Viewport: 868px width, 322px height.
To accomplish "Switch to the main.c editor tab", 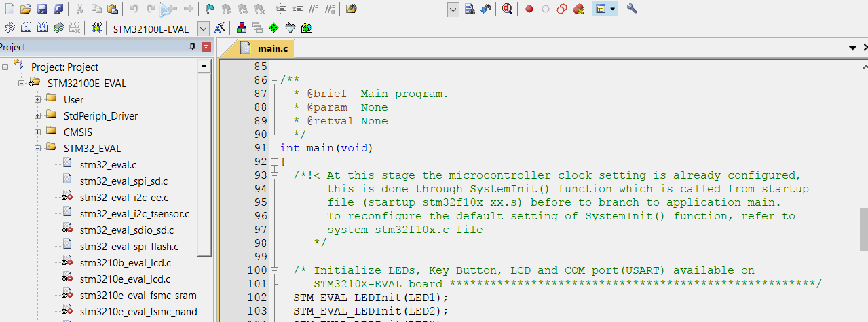I will click(x=265, y=48).
